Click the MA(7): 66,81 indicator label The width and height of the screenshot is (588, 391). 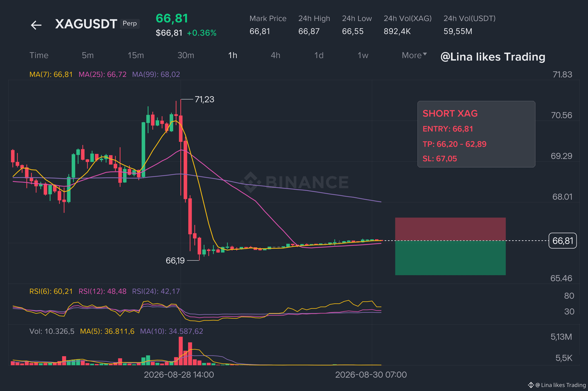pos(51,74)
